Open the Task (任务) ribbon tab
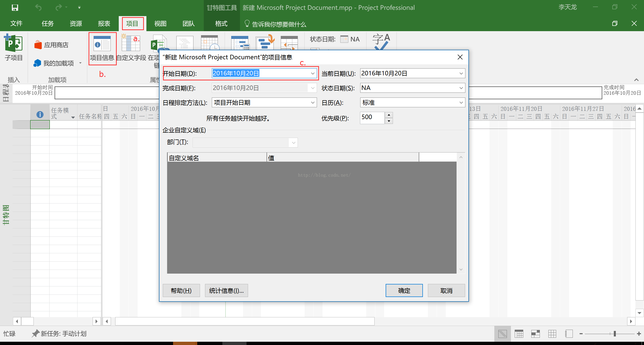The image size is (644, 345). click(48, 24)
